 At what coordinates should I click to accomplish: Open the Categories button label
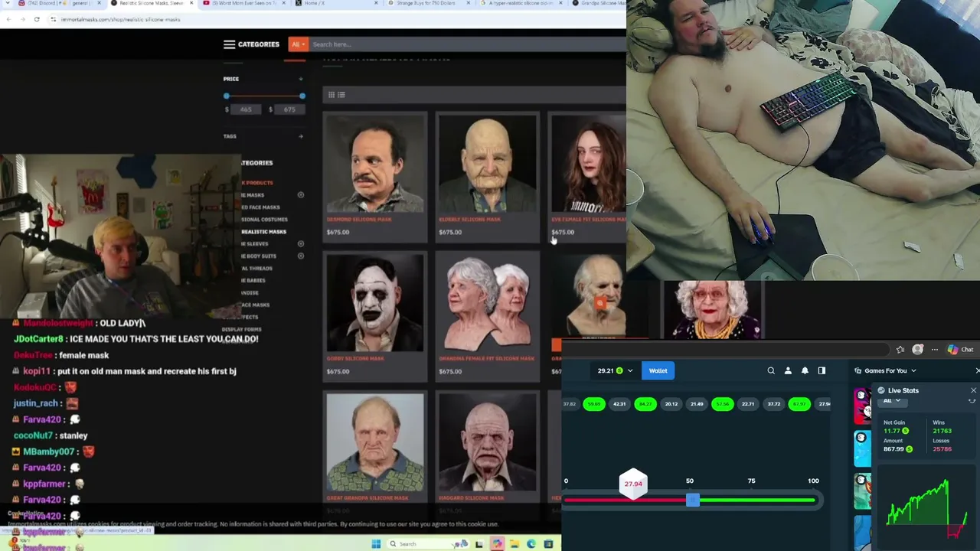(259, 44)
